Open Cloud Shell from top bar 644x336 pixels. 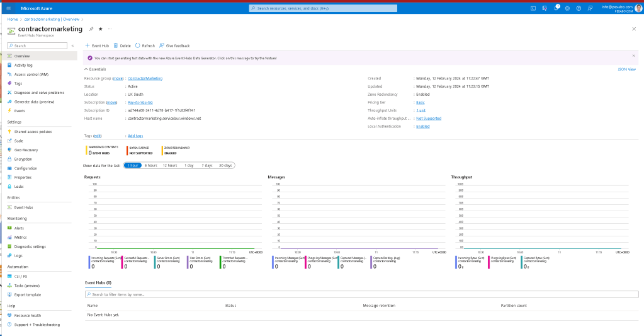point(533,8)
